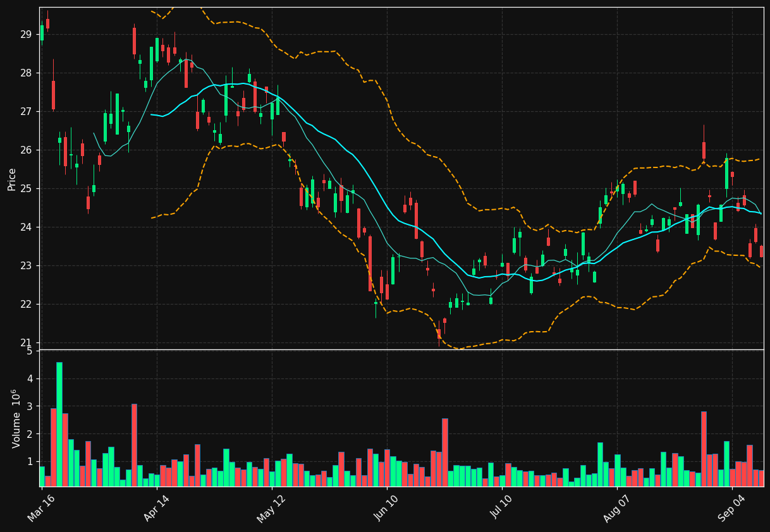Click the 27 price tick label
770x532 pixels.
[25, 111]
